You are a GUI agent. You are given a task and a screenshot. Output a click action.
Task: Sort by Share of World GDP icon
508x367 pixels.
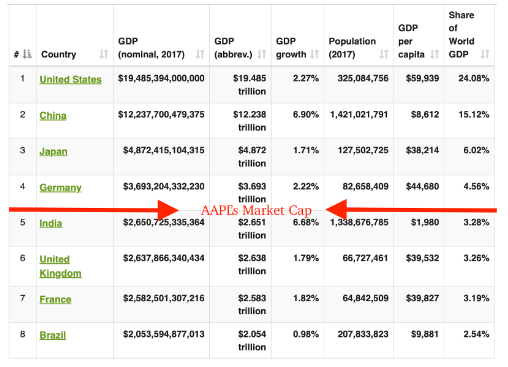(485, 54)
